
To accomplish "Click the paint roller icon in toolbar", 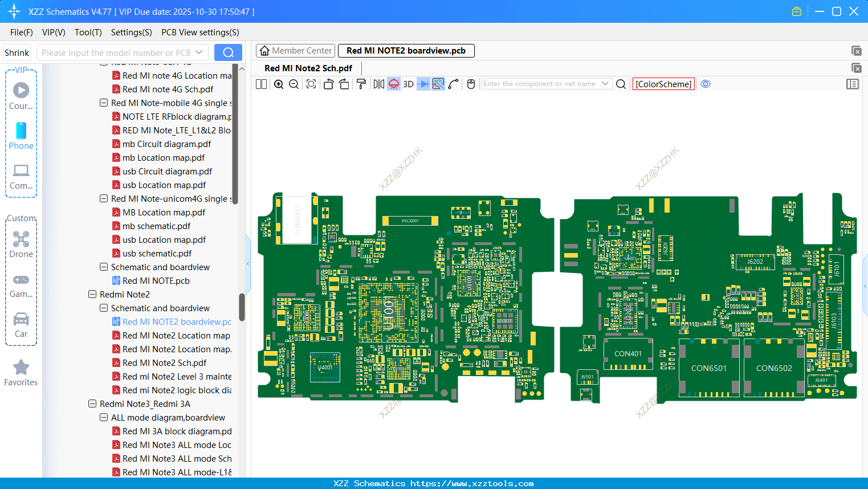I will click(x=361, y=84).
